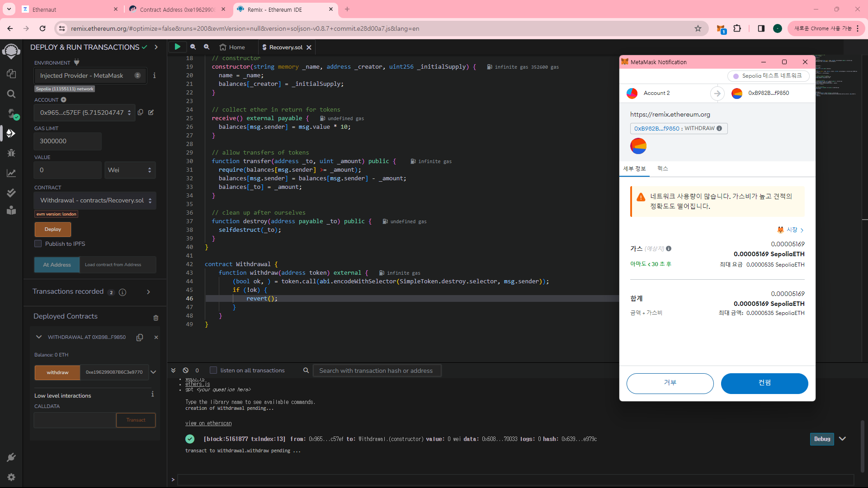Expand the Deploy & Run panel header arrow

coord(156,47)
